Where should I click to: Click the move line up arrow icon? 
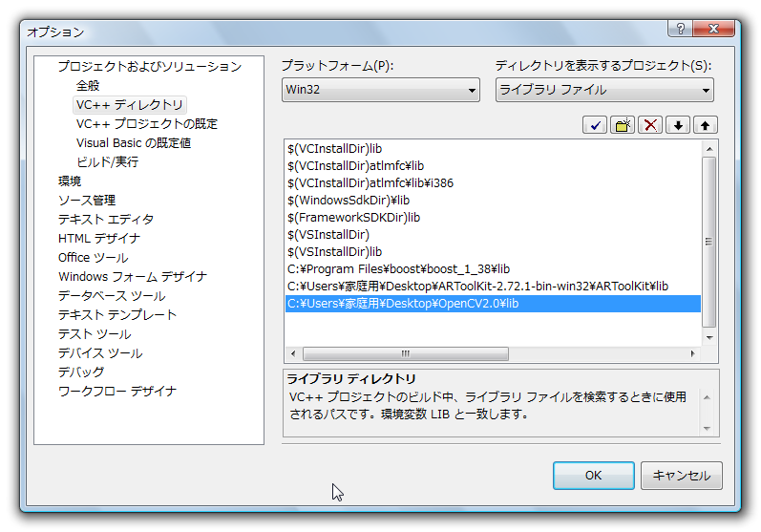click(706, 125)
